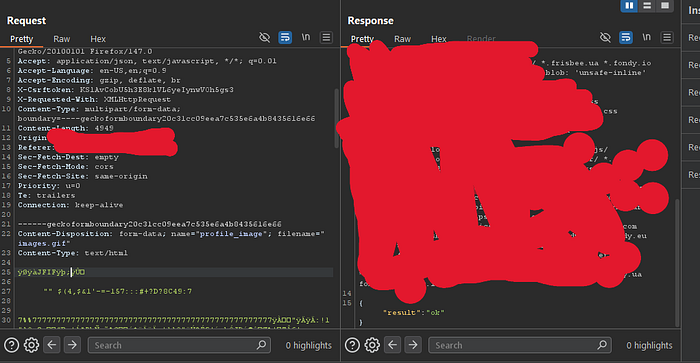Select top-bottom layout icon
This screenshot has width=700, height=363.
pos(647,5)
